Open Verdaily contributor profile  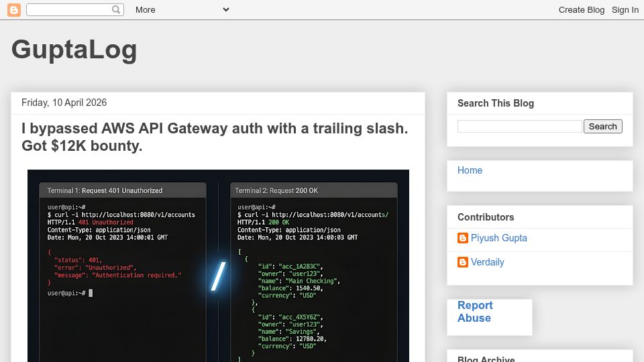(487, 262)
